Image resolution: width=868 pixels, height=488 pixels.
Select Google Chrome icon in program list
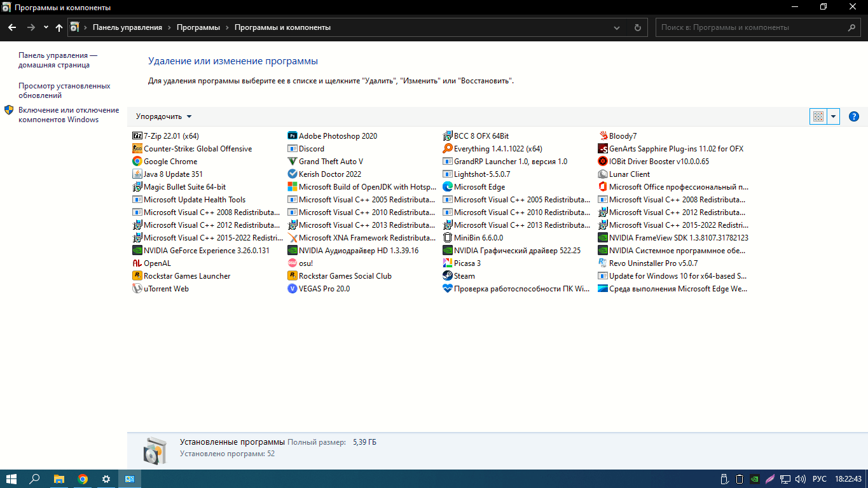pyautogui.click(x=137, y=162)
